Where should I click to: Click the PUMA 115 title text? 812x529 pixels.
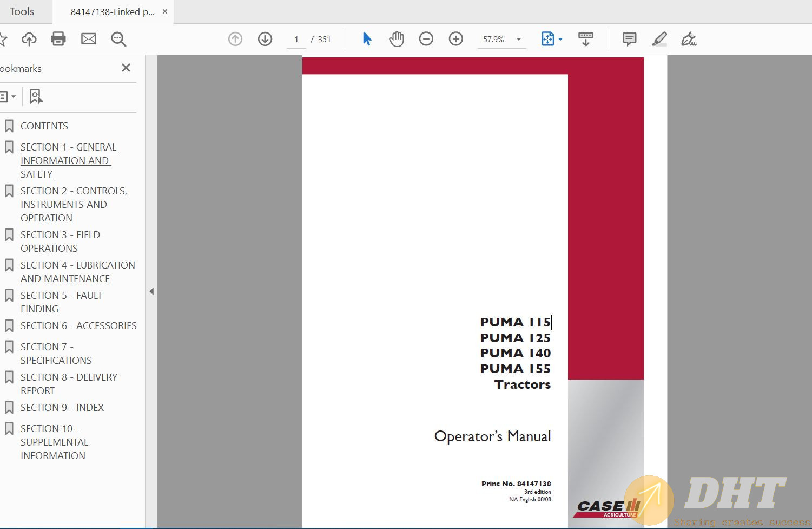pyautogui.click(x=515, y=322)
